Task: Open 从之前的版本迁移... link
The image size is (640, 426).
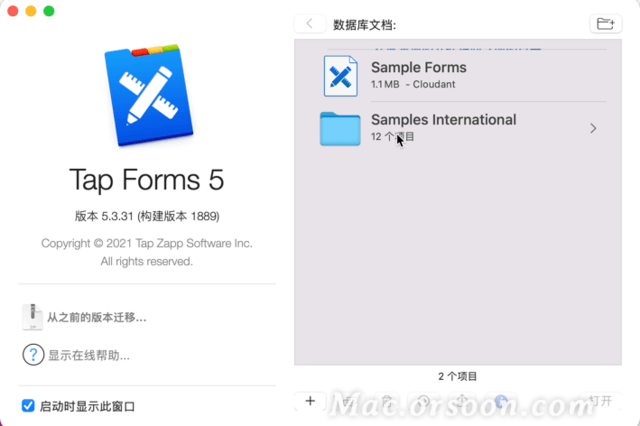Action: pyautogui.click(x=97, y=317)
